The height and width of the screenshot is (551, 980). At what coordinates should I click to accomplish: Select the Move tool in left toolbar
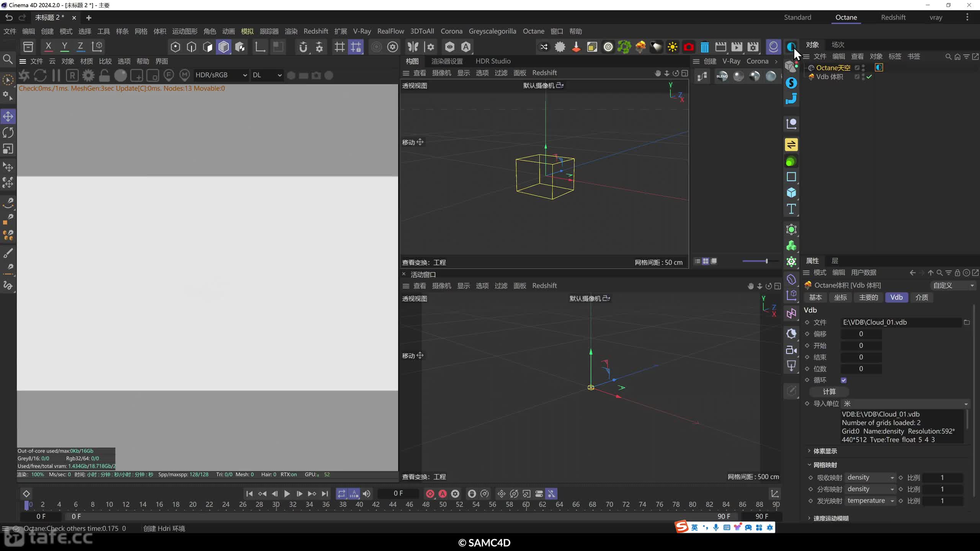[x=8, y=116]
